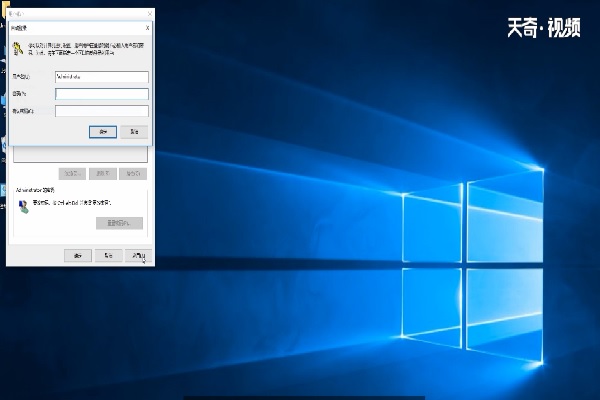The image size is (600, 400).
Task: Click Cancel at bottom of User Accounts window
Action: 108,255
